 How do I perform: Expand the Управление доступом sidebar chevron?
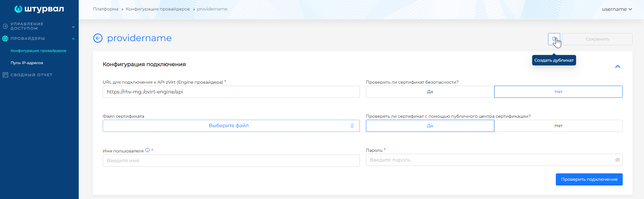point(73,27)
